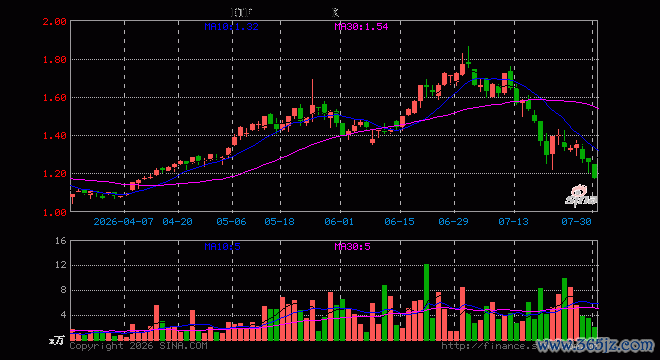This screenshot has width=660, height=360.
Task: Click the 07-30 date label
Action: click(576, 221)
